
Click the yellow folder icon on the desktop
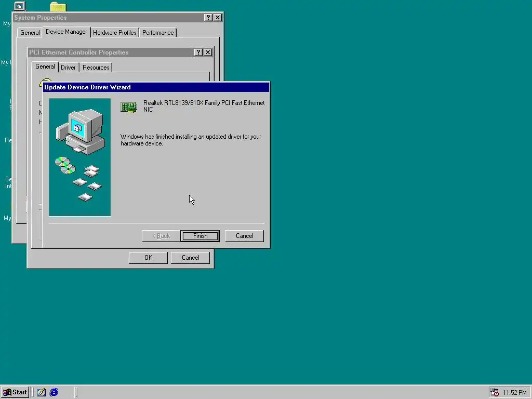58,7
